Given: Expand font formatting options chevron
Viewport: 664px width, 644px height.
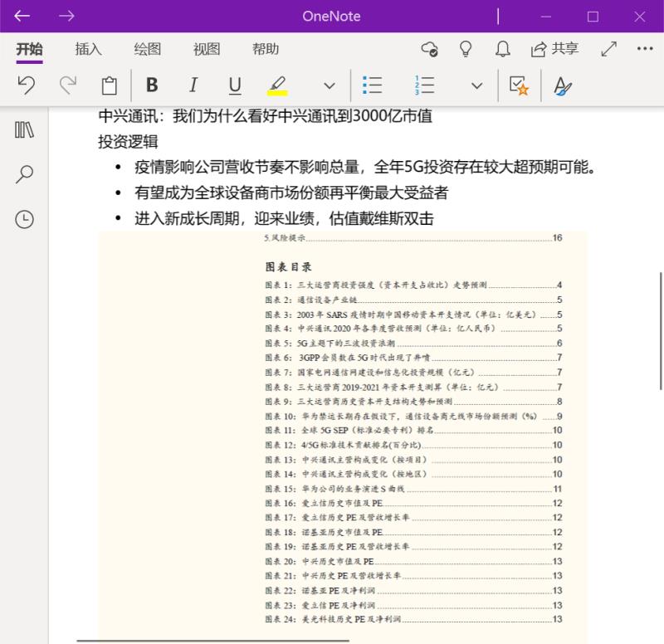Looking at the screenshot, I should click(x=330, y=85).
